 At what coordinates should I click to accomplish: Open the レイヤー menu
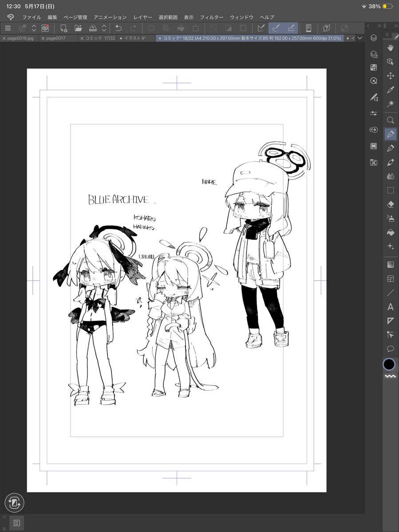pos(143,17)
